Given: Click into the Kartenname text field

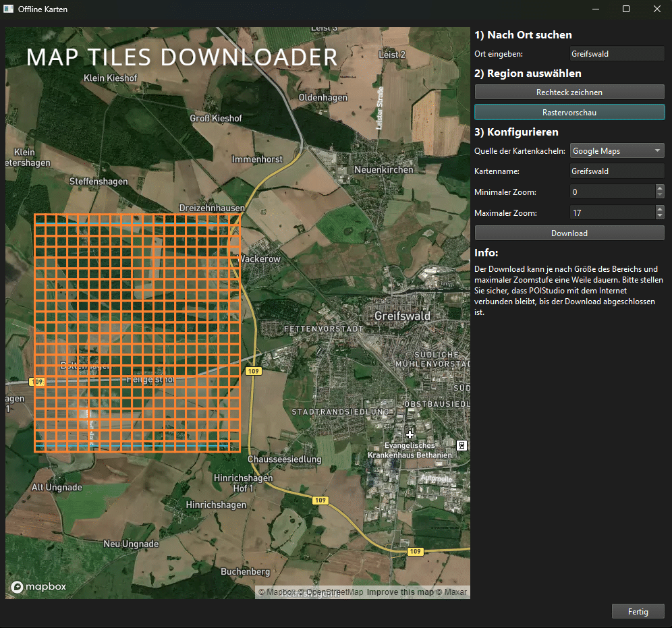Looking at the screenshot, I should [x=617, y=171].
